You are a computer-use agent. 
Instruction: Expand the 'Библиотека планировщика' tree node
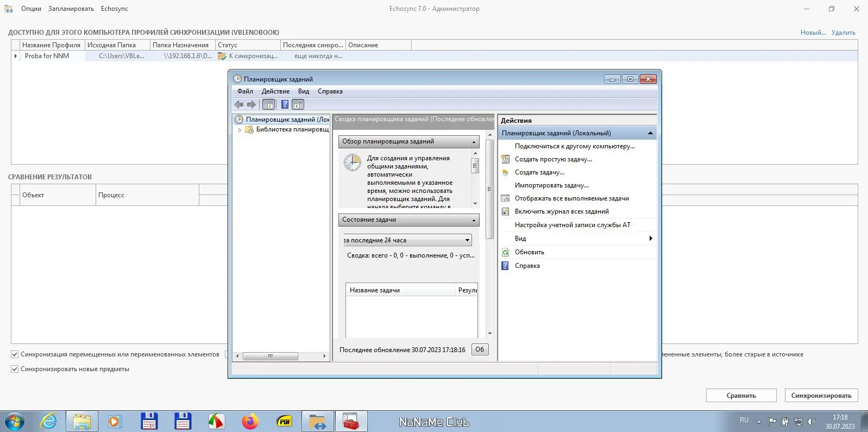coord(240,130)
